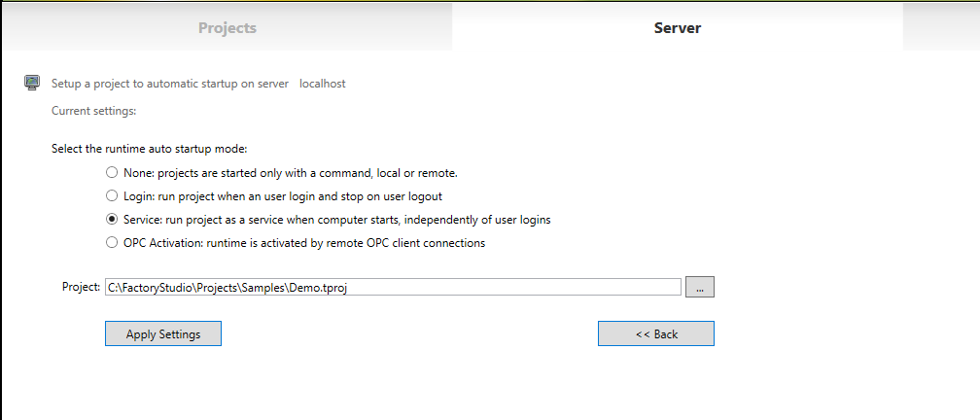Choose the Login startup mode radio button

[112, 196]
